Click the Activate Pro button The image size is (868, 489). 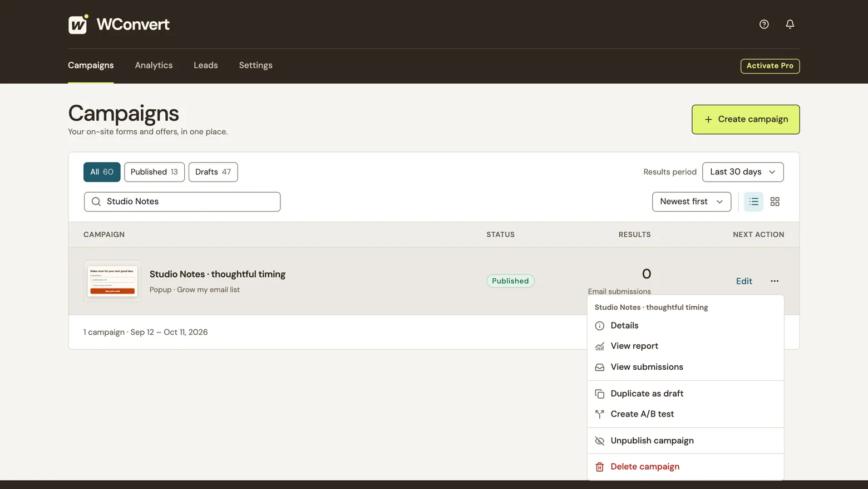770,66
